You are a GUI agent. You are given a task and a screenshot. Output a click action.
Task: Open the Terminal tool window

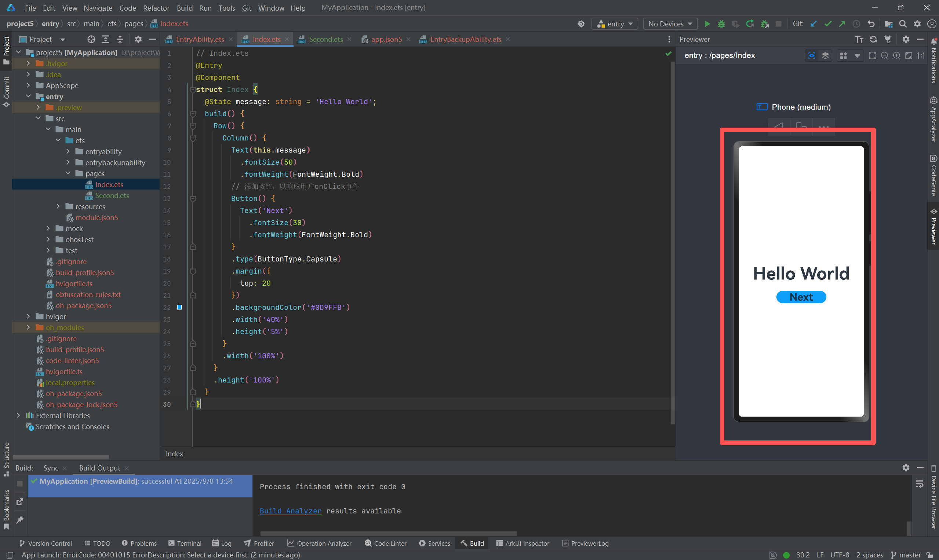185,543
